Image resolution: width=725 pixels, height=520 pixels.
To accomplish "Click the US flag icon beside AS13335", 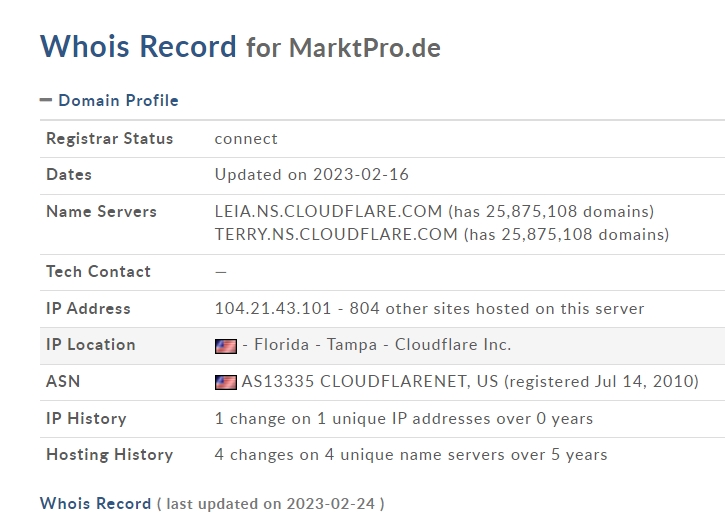I will (x=226, y=382).
